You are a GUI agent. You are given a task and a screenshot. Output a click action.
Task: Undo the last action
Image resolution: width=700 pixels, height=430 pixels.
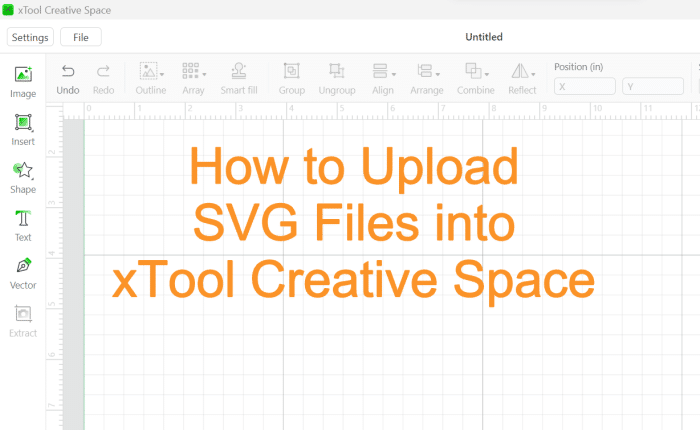tap(68, 79)
